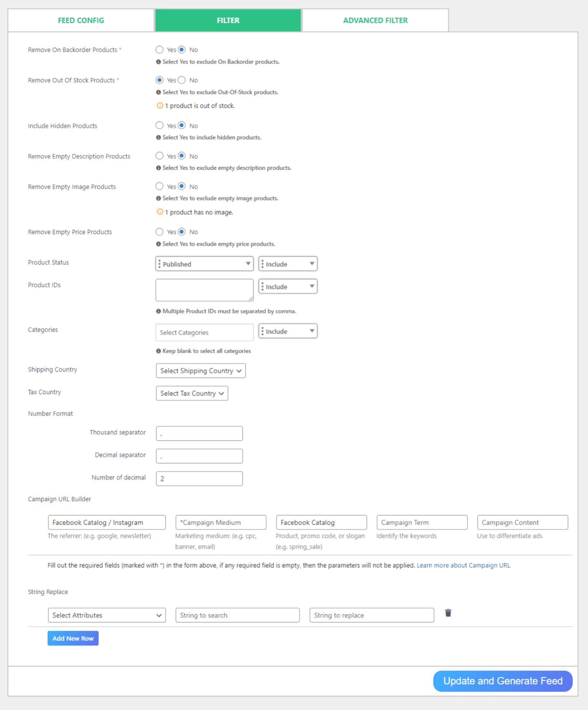The image size is (588, 710).
Task: Click the Add New Row button
Action: (x=73, y=638)
